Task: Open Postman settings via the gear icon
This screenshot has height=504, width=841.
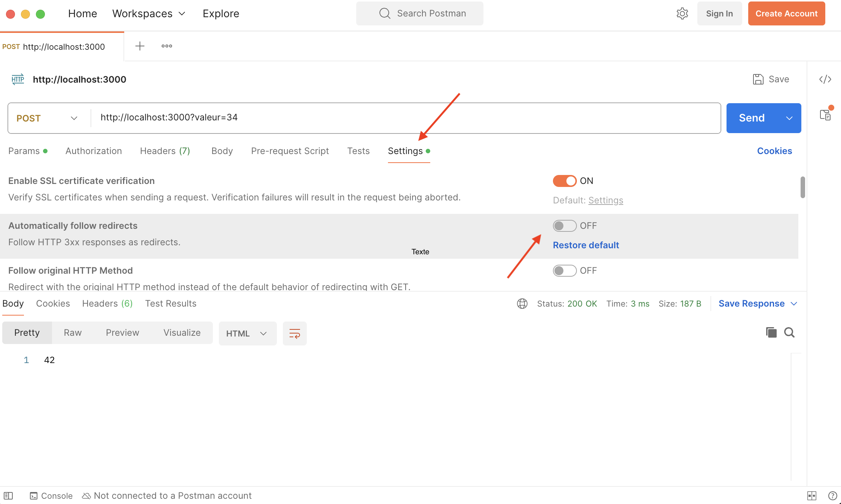Action: [682, 13]
